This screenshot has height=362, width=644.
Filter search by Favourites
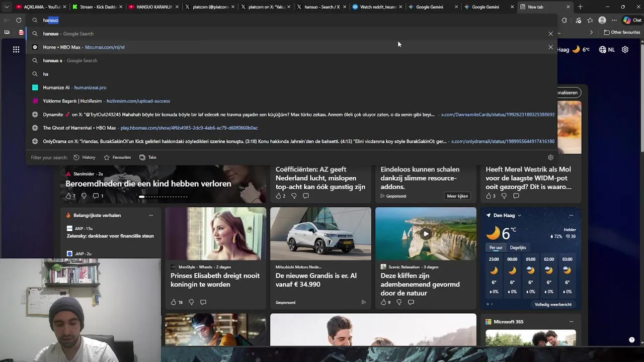(x=117, y=157)
